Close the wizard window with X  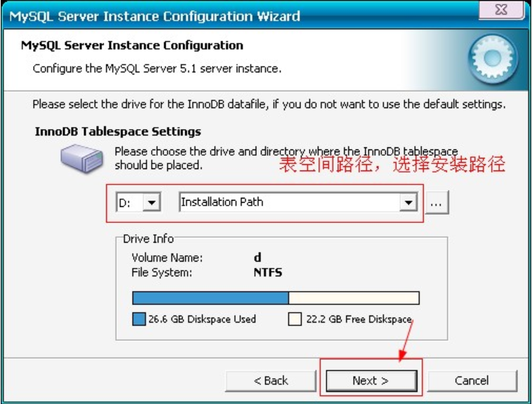501,10
